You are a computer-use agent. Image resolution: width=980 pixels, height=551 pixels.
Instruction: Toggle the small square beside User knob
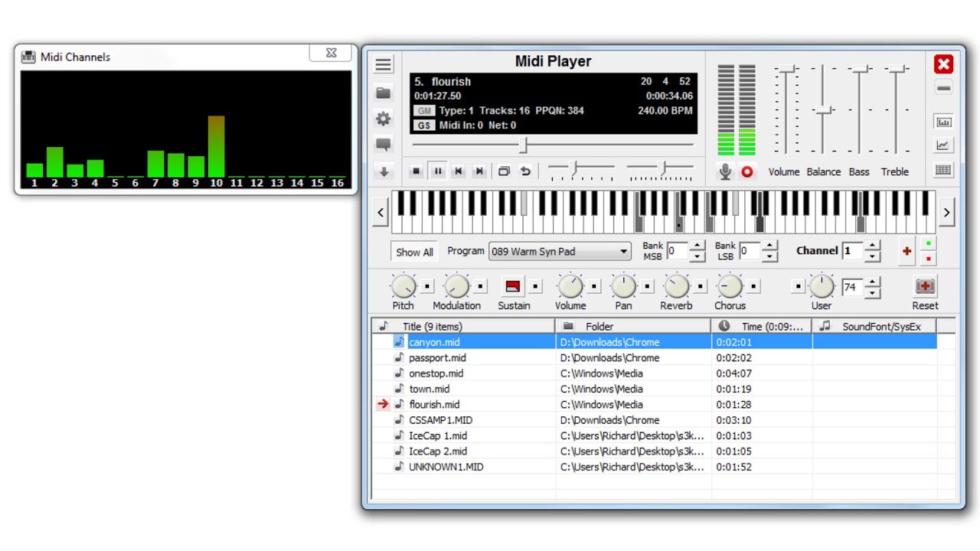click(x=799, y=287)
